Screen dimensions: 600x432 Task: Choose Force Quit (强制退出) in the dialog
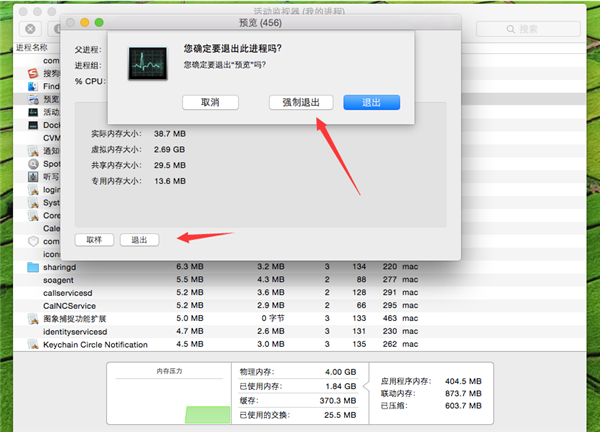pyautogui.click(x=301, y=102)
